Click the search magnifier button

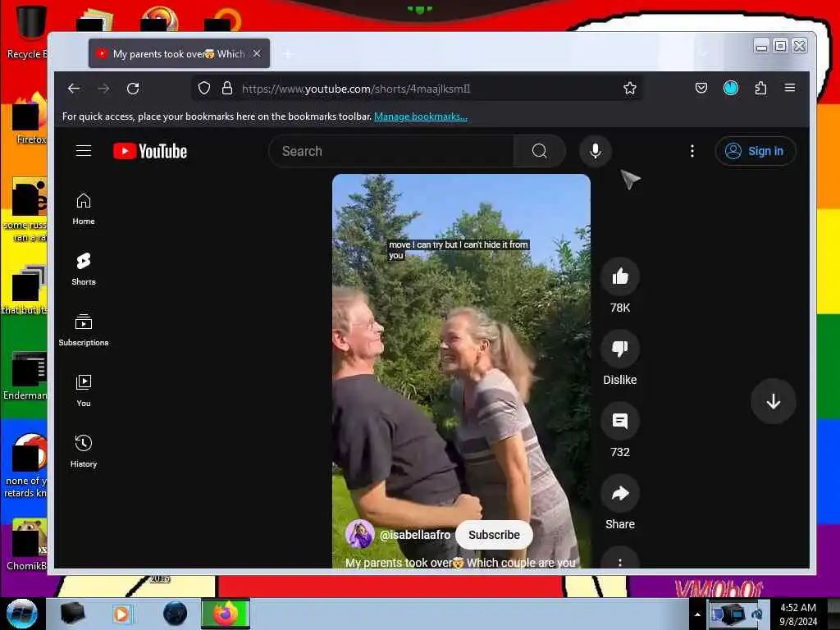coord(540,151)
